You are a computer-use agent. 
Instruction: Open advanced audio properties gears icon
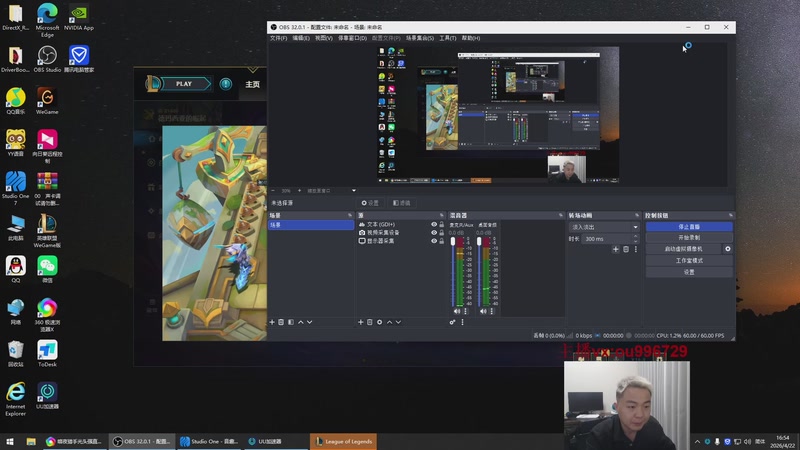(x=452, y=322)
